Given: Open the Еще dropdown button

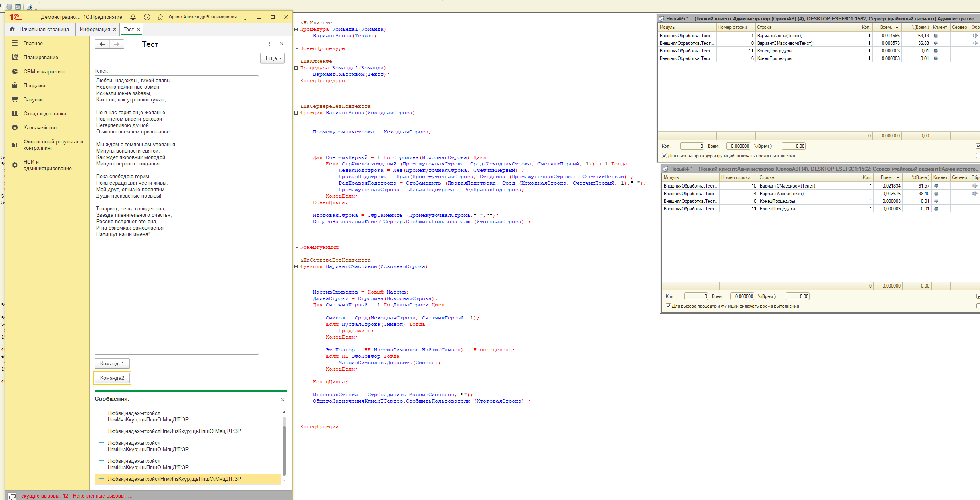Looking at the screenshot, I should [x=273, y=58].
